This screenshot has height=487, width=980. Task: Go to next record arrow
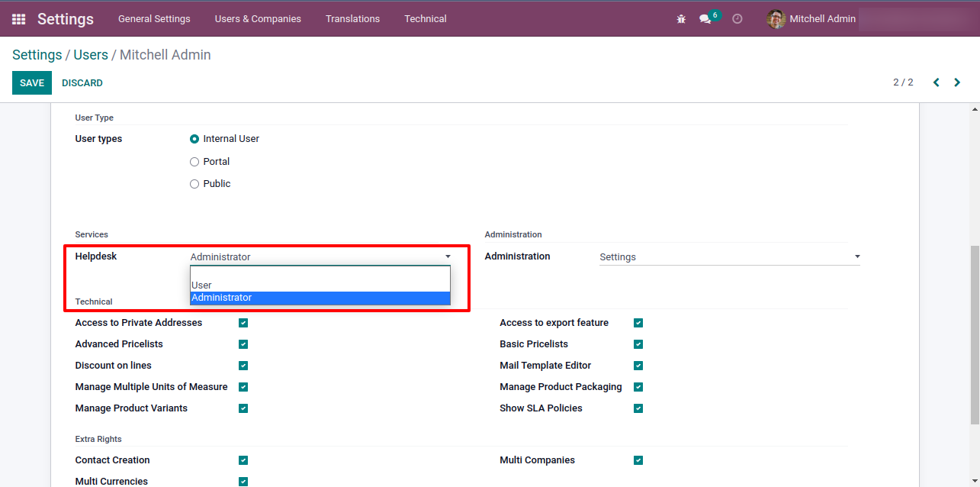tap(957, 82)
